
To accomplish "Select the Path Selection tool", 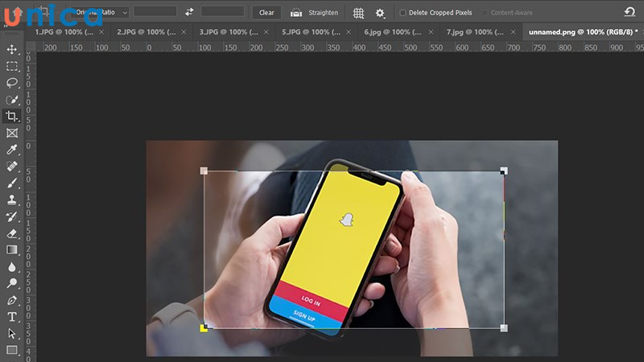I will click(11, 334).
